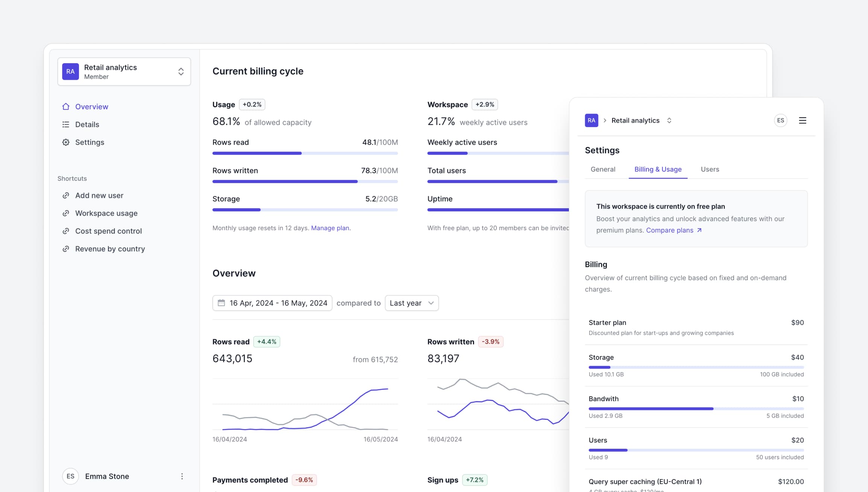Screen dimensions: 868x492
Task: Click the Add new user shortcut icon
Action: (x=66, y=195)
